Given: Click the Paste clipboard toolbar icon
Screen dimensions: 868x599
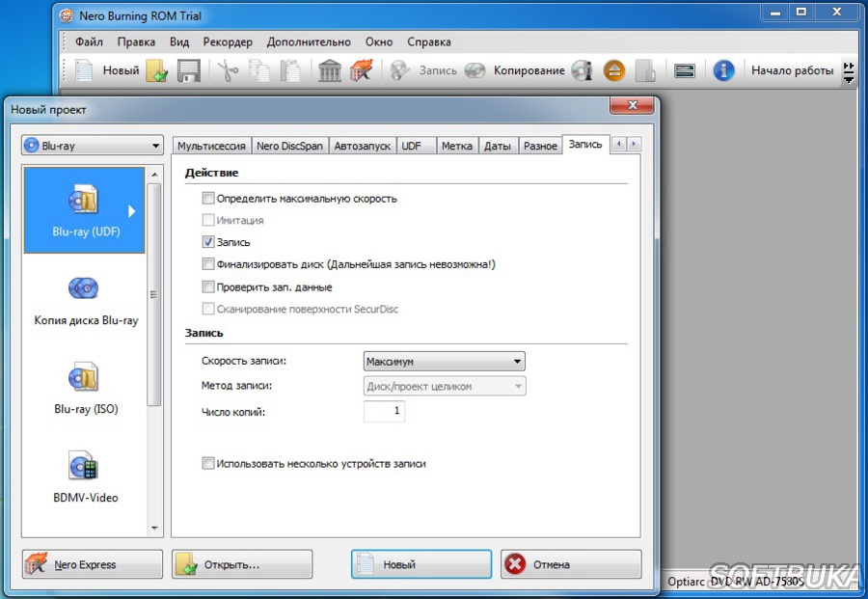Looking at the screenshot, I should click(x=290, y=70).
